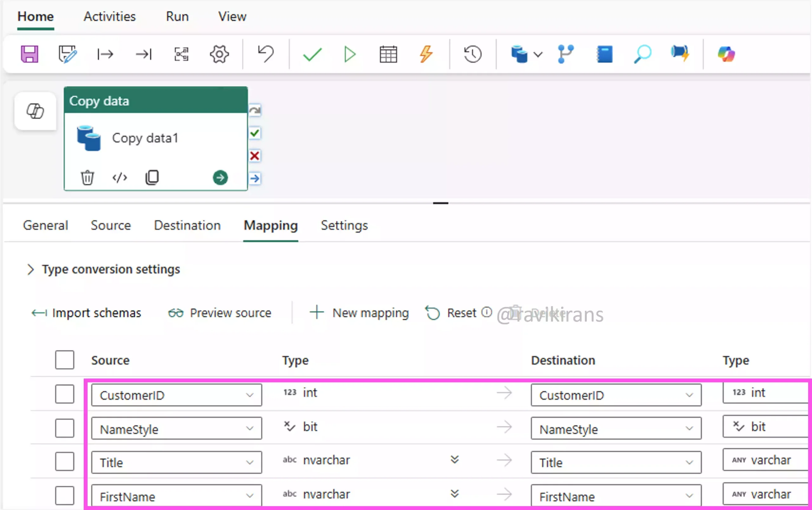812x510 pixels.
Task: Toggle the select-all header checkbox
Action: pos(65,360)
